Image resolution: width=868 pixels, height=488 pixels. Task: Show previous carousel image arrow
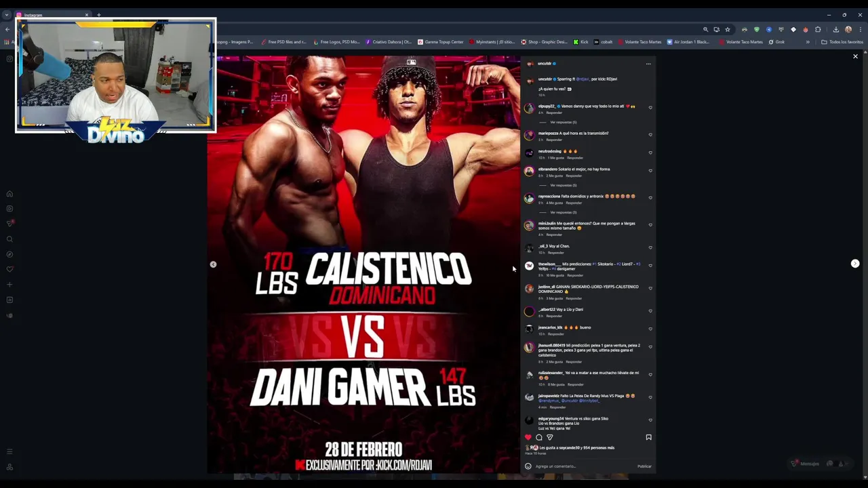213,264
